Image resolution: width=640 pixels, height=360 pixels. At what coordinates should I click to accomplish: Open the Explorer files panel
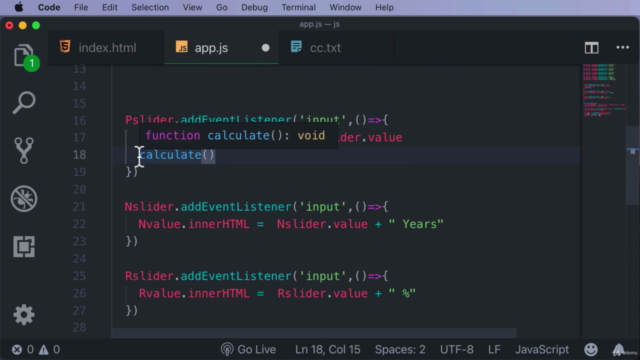(x=25, y=57)
